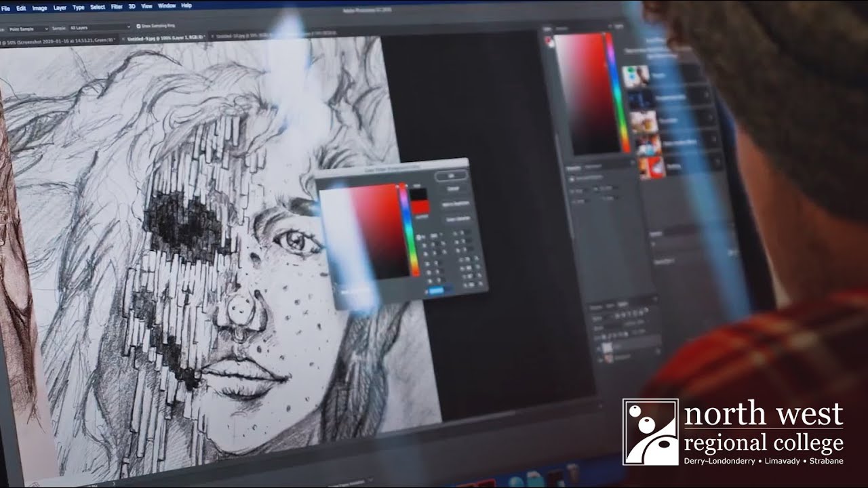Open the View menu
The width and height of the screenshot is (868, 488).
146,6
